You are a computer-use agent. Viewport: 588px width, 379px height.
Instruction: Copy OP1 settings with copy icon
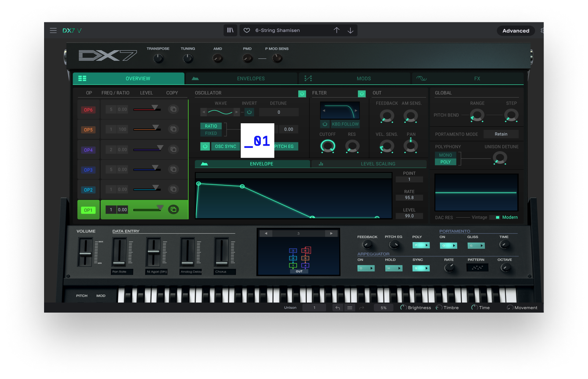173,209
